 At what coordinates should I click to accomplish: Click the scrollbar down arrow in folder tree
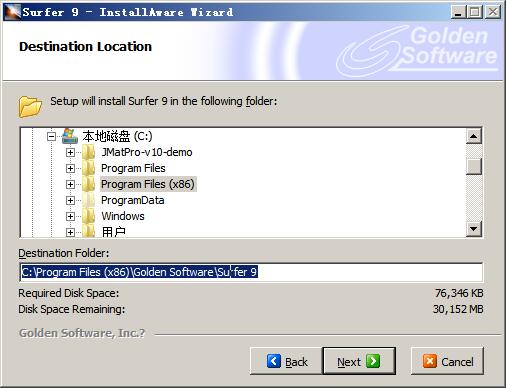(x=474, y=229)
